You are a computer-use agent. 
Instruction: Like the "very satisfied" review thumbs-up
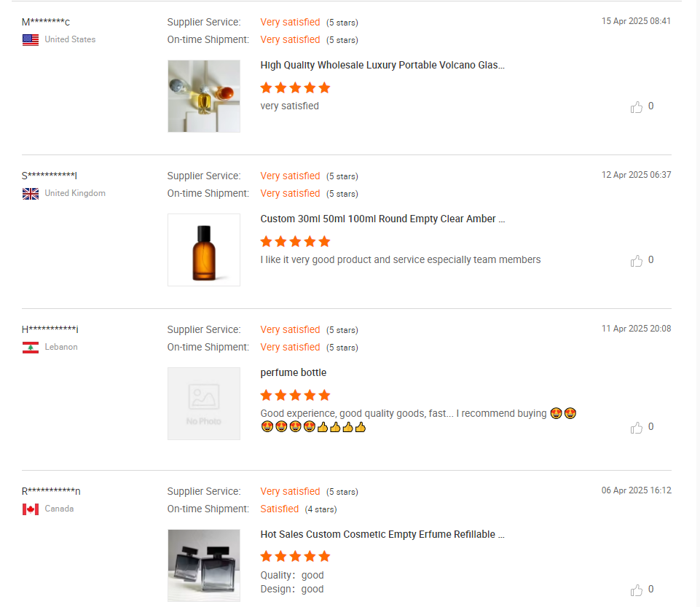point(636,106)
